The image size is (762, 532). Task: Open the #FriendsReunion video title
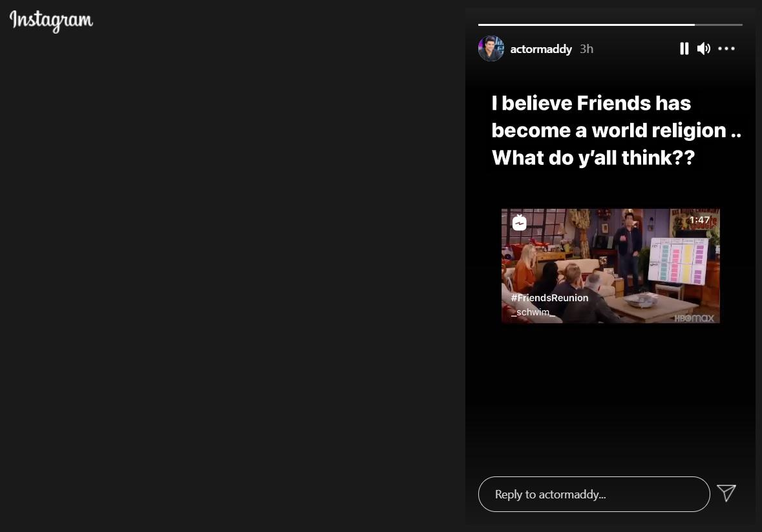click(x=549, y=298)
